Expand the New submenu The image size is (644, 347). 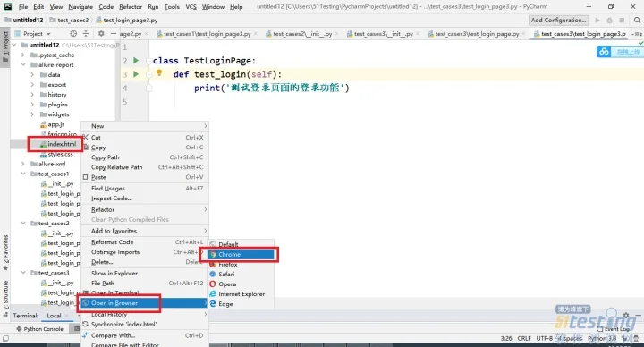coord(144,126)
